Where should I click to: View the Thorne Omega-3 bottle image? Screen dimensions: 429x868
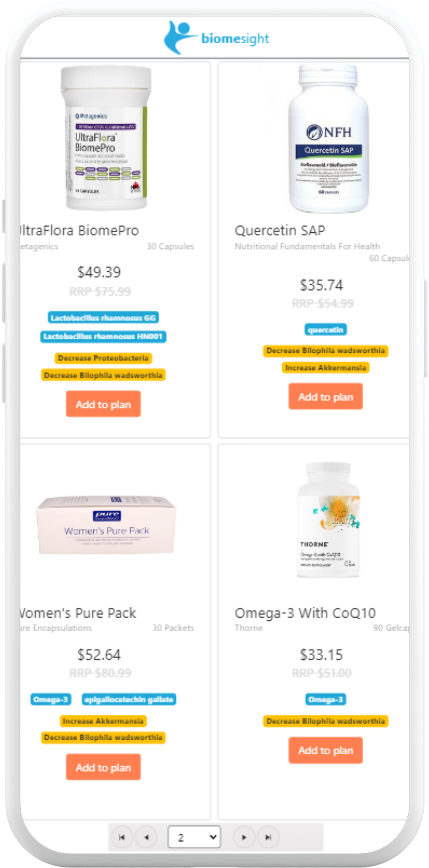click(328, 520)
